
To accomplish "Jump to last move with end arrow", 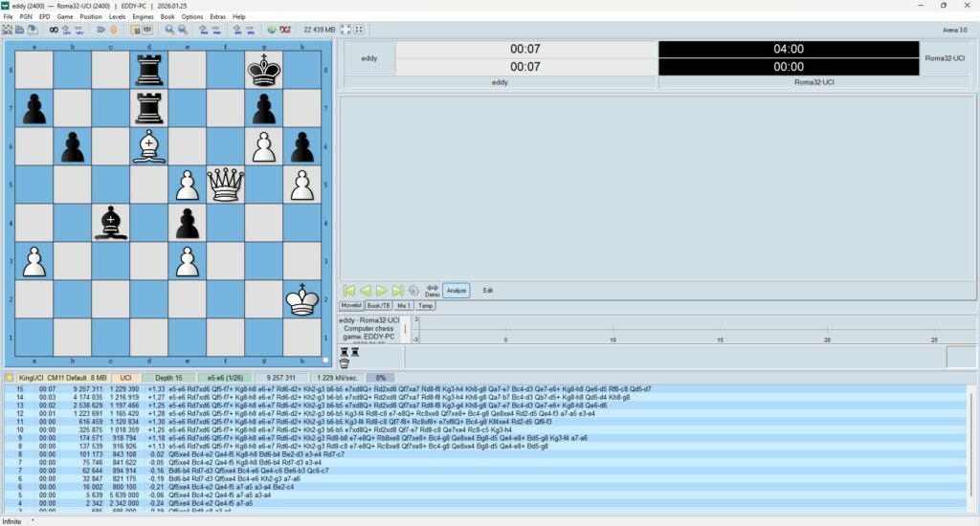I will pos(397,290).
